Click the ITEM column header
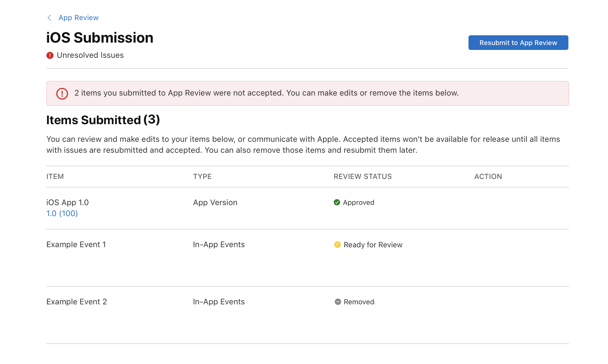608x364 pixels. [55, 177]
